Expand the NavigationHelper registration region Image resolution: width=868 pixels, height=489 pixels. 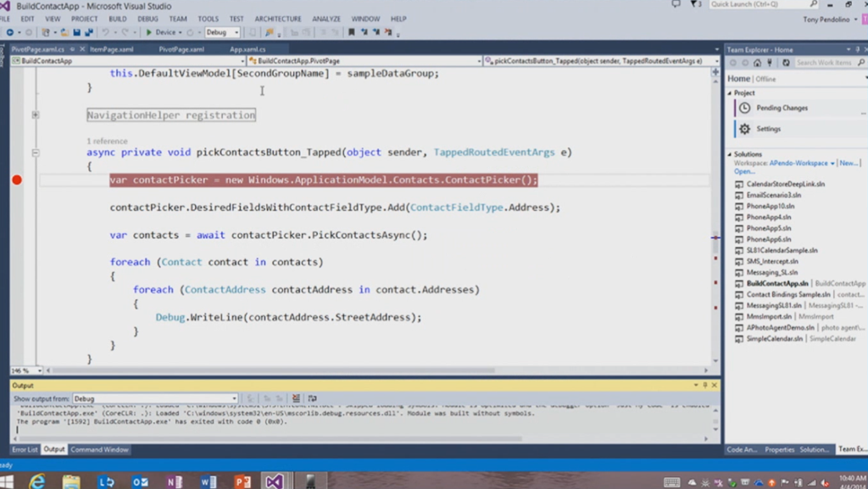point(36,115)
